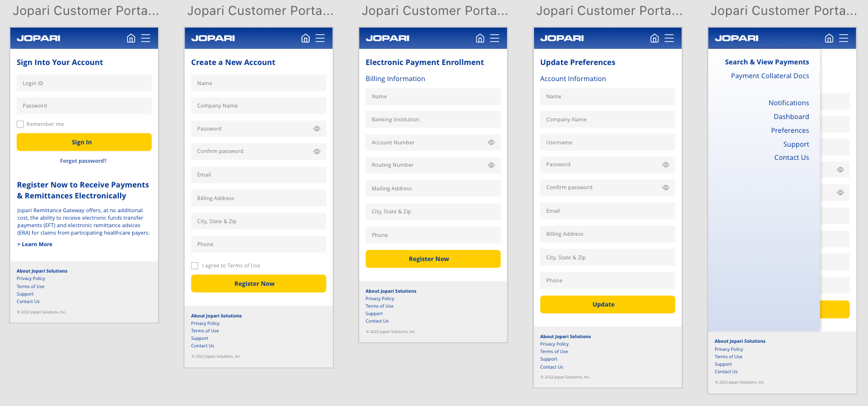The height and width of the screenshot is (406, 868).
Task: Open Privacy Policy in Sign In footer
Action: (x=31, y=278)
